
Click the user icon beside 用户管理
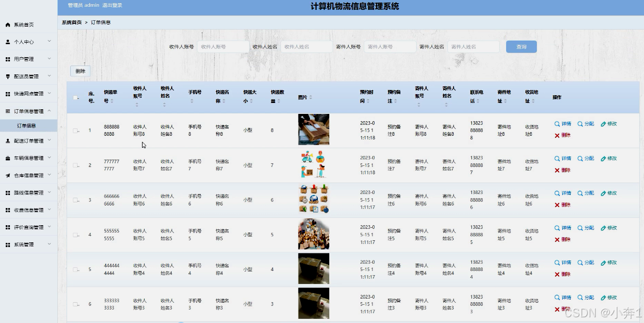click(7, 59)
